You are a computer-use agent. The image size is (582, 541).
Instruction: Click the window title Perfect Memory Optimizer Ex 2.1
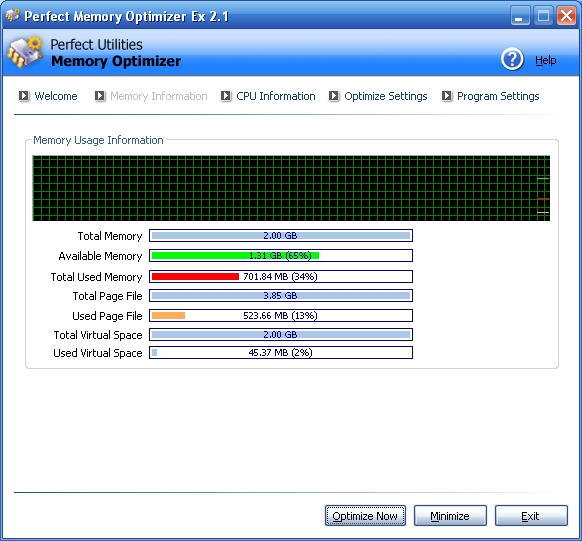pos(126,16)
